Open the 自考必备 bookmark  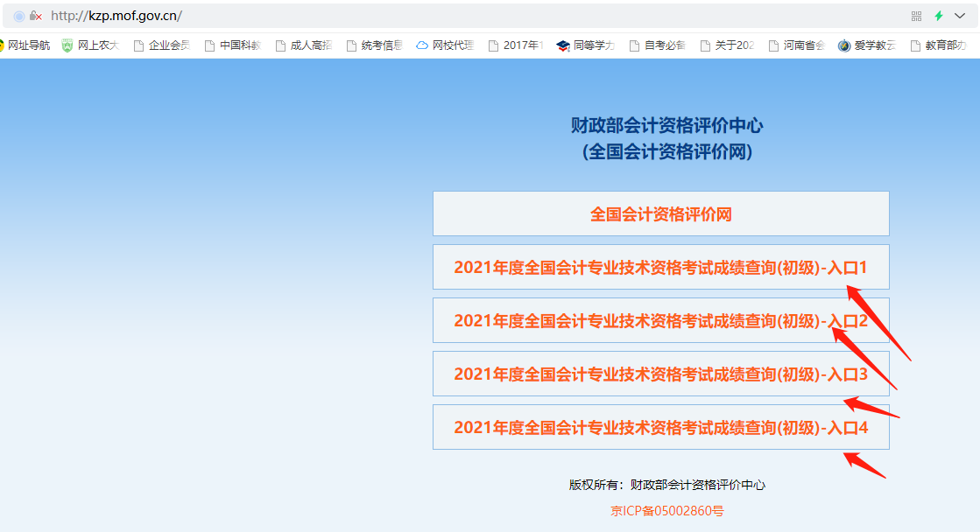coord(663,44)
